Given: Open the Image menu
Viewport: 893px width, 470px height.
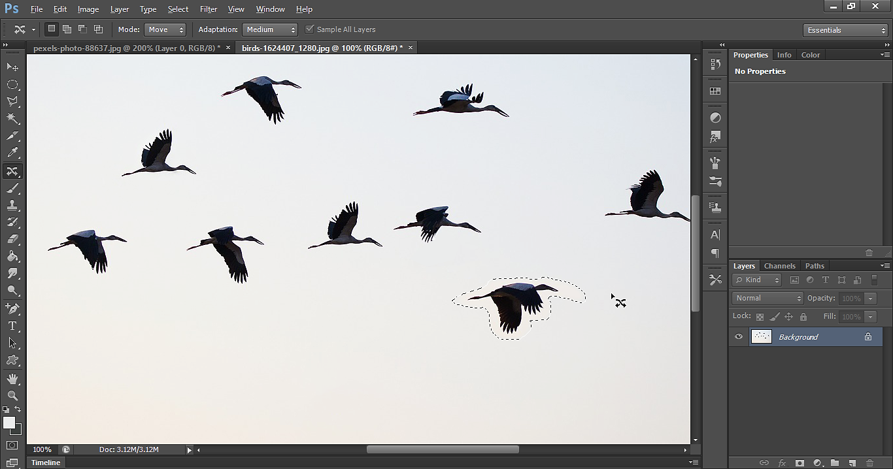Looking at the screenshot, I should point(88,9).
